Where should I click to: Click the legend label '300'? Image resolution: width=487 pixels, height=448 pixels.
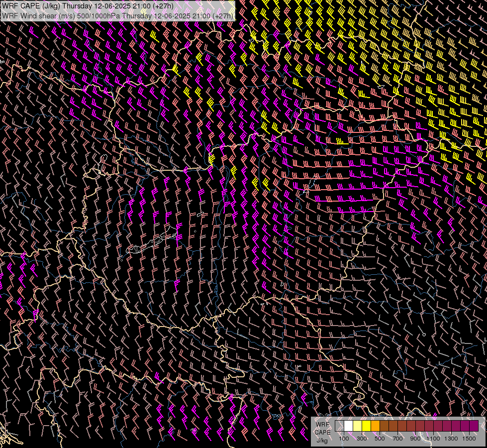pyautogui.click(x=362, y=439)
